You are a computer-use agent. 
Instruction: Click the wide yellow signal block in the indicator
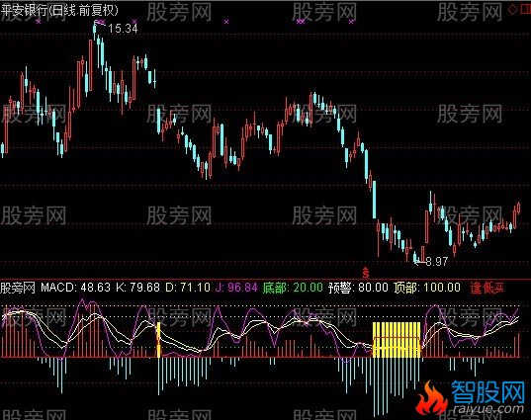point(397,340)
